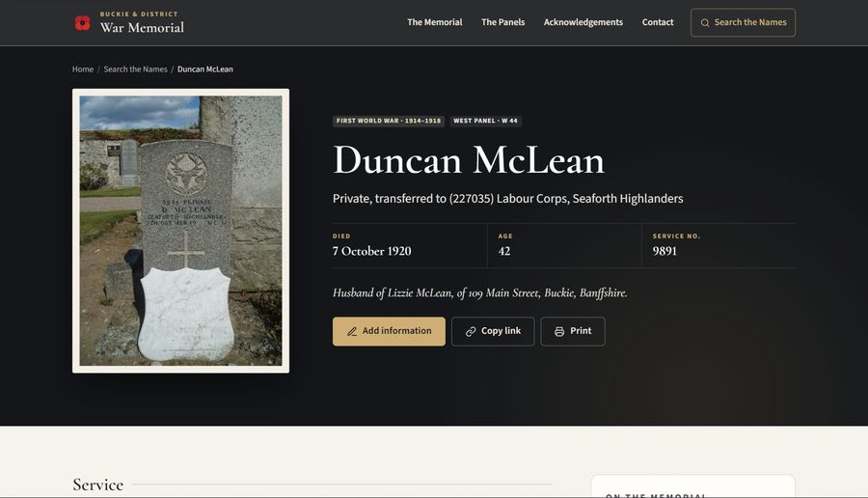Click the First World War 1914–1918 tag
Image resolution: width=868 pixels, height=498 pixels.
[389, 121]
